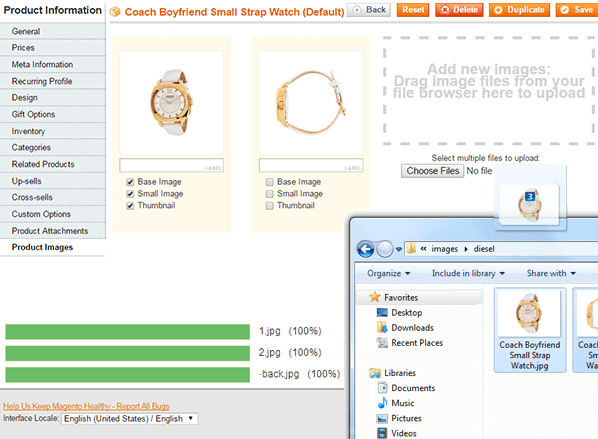Select Music library in navigation pane
This screenshot has height=439, width=598.
point(395,403)
